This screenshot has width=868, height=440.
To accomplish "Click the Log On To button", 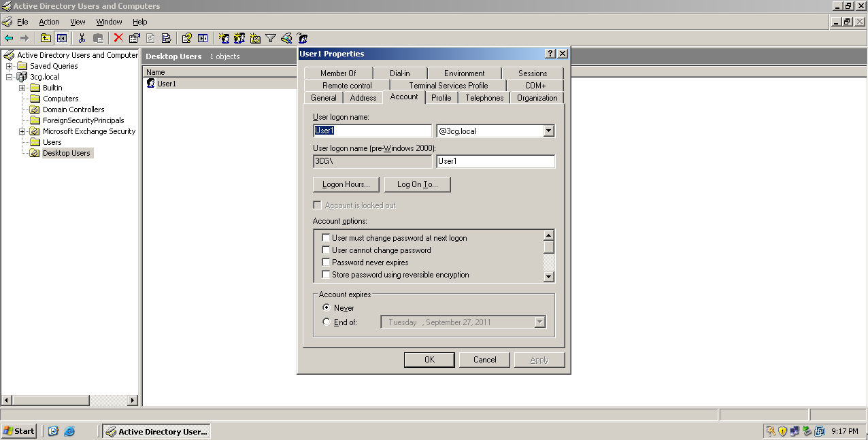I will (x=418, y=184).
